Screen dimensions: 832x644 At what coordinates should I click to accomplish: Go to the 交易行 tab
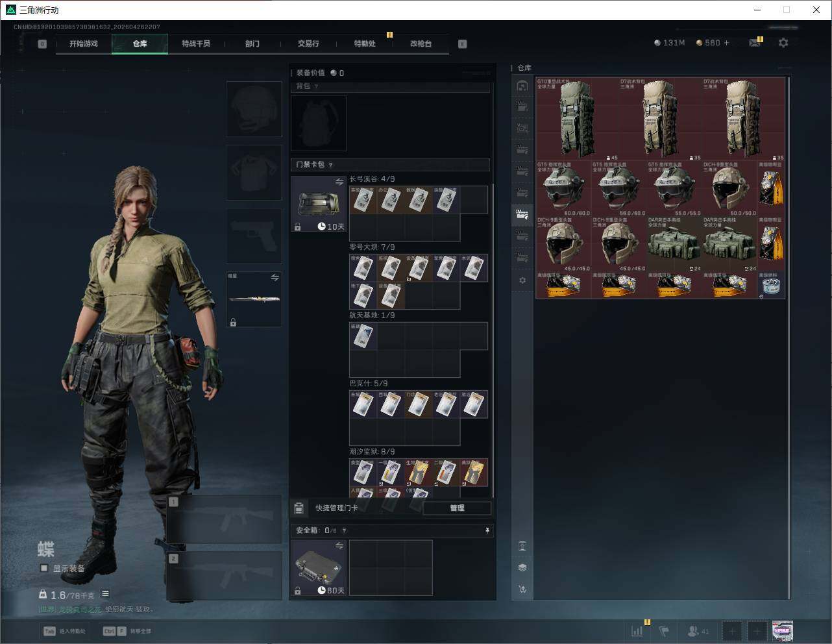coord(308,43)
